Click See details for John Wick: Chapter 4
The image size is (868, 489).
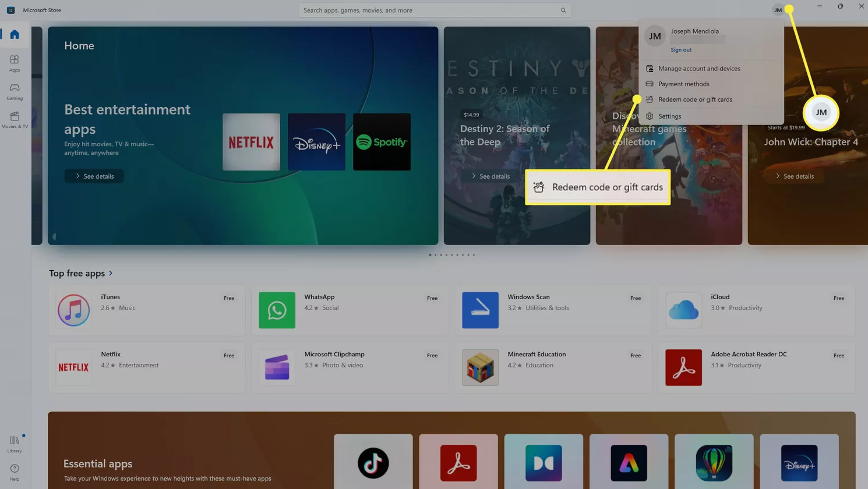[x=795, y=176]
